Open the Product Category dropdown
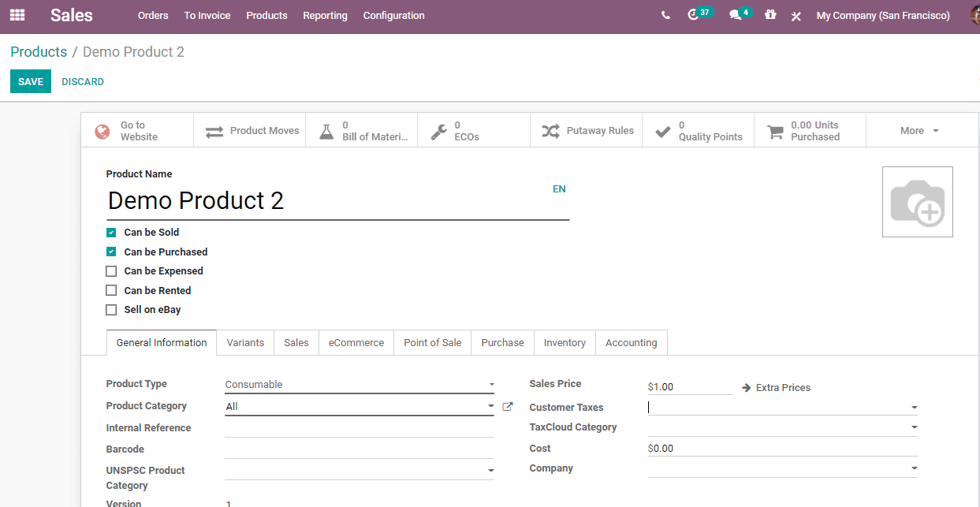 click(x=360, y=407)
